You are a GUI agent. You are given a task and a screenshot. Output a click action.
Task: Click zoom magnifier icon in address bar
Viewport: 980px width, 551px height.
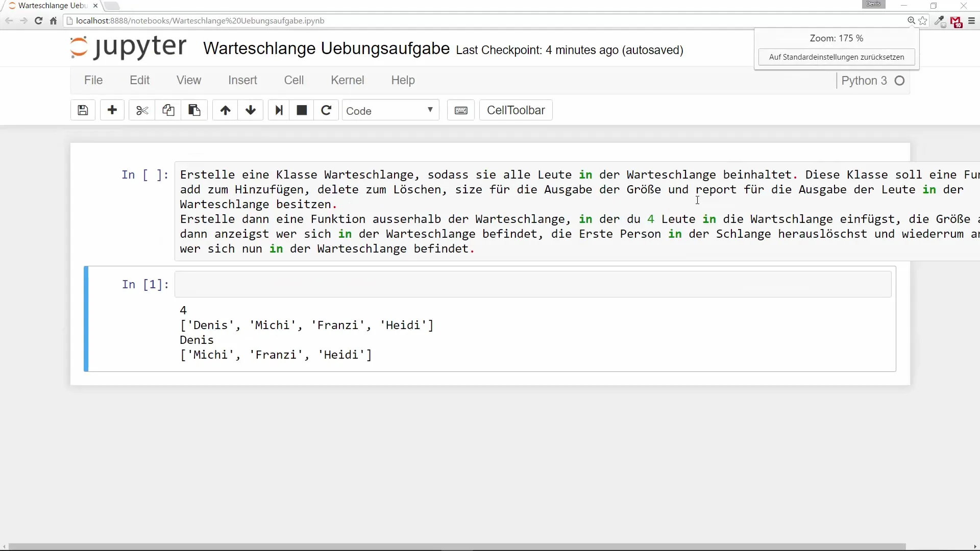[x=911, y=21]
